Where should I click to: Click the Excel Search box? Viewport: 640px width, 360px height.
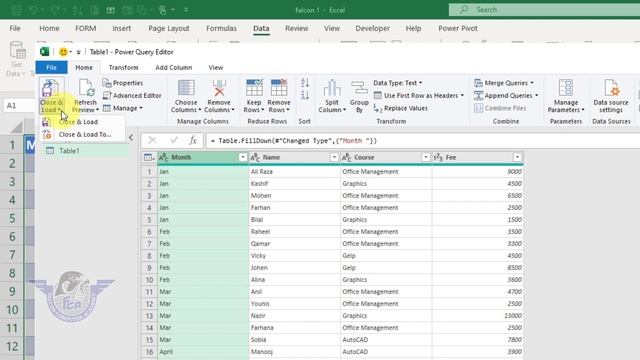[544, 9]
